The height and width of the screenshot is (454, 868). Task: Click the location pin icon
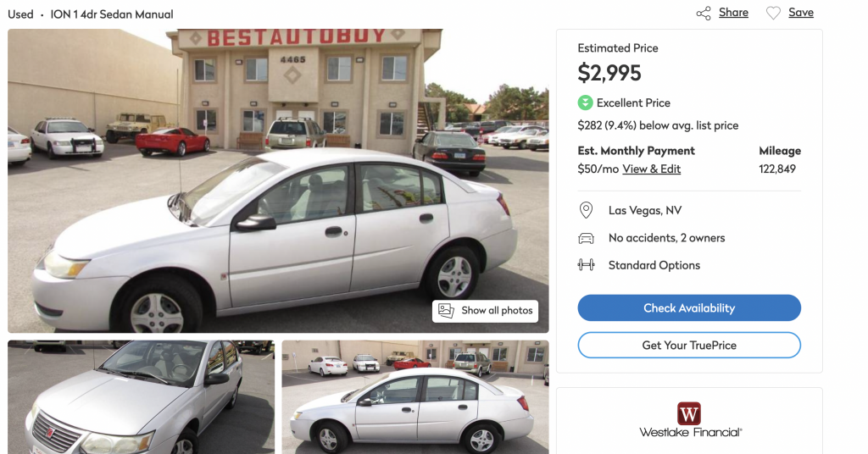[586, 210]
